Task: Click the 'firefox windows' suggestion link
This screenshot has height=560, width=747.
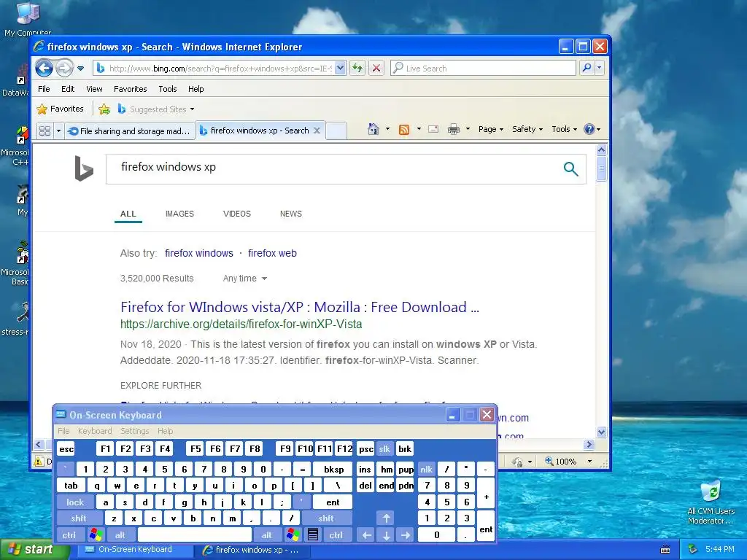Action: 199,253
